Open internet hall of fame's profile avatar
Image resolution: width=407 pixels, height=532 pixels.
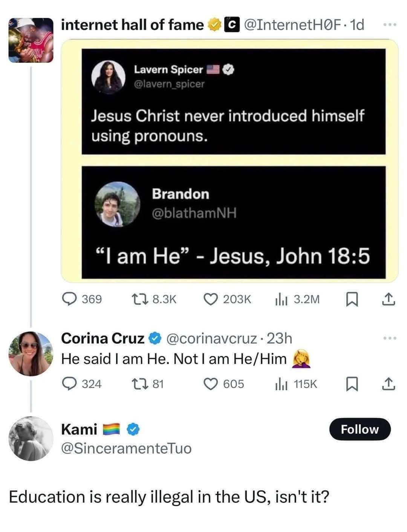click(31, 40)
